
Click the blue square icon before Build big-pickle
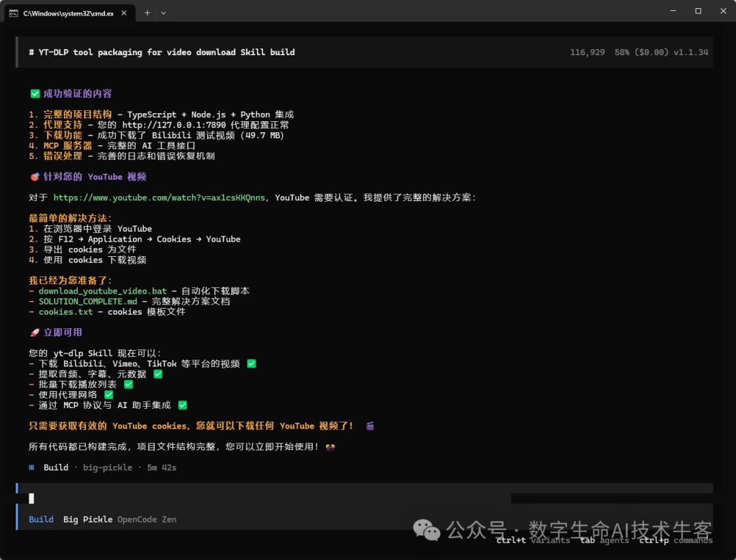point(31,467)
